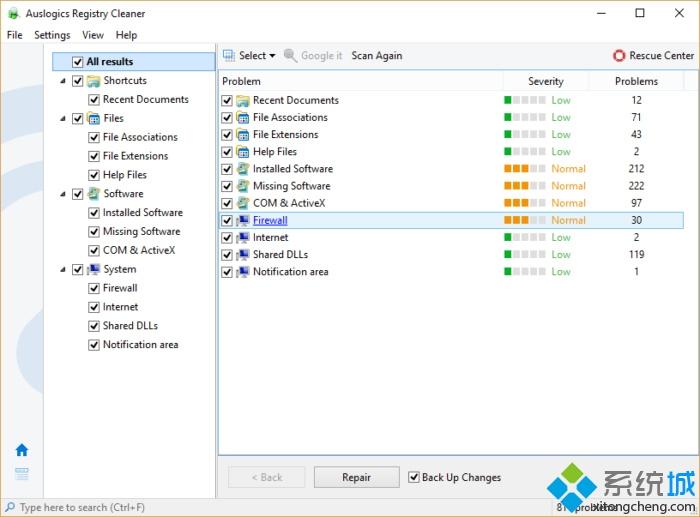Select Internet in left tree
700x517 pixels.
pyautogui.click(x=121, y=307)
